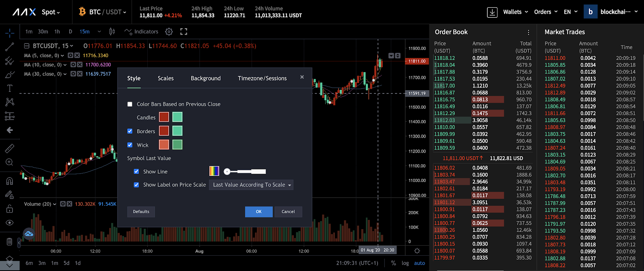The width and height of the screenshot is (644, 271).
Task: Remove the Volume (20) indicator
Action: click(69, 204)
